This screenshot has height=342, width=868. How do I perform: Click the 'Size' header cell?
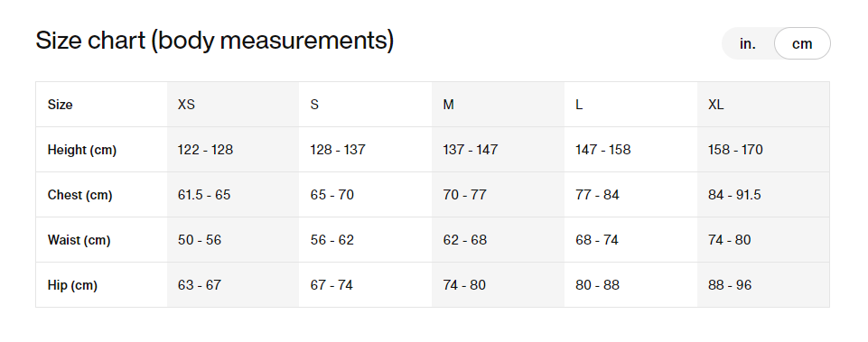(101, 105)
